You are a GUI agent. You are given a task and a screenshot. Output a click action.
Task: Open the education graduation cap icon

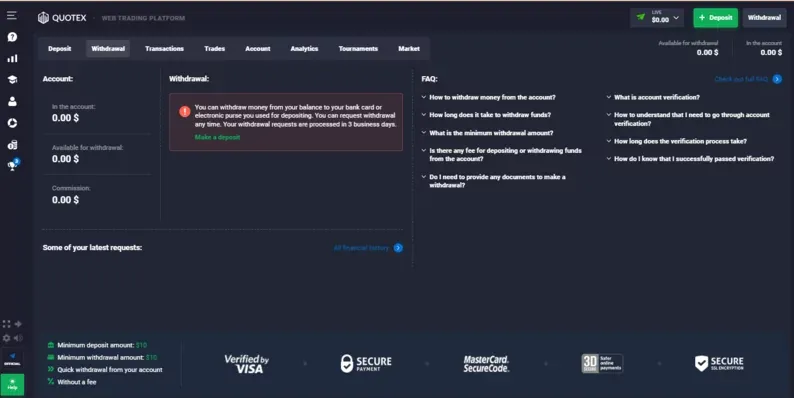[12, 79]
